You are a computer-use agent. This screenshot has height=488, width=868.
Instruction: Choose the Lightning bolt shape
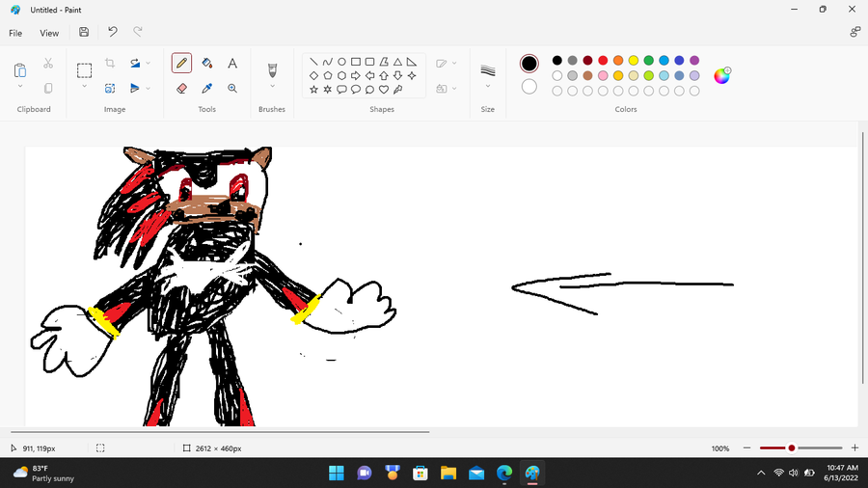click(397, 89)
